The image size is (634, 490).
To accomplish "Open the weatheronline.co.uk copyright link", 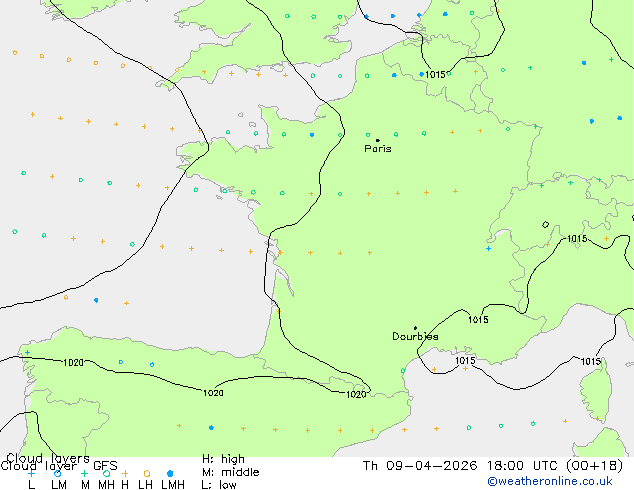I will click(x=550, y=481).
